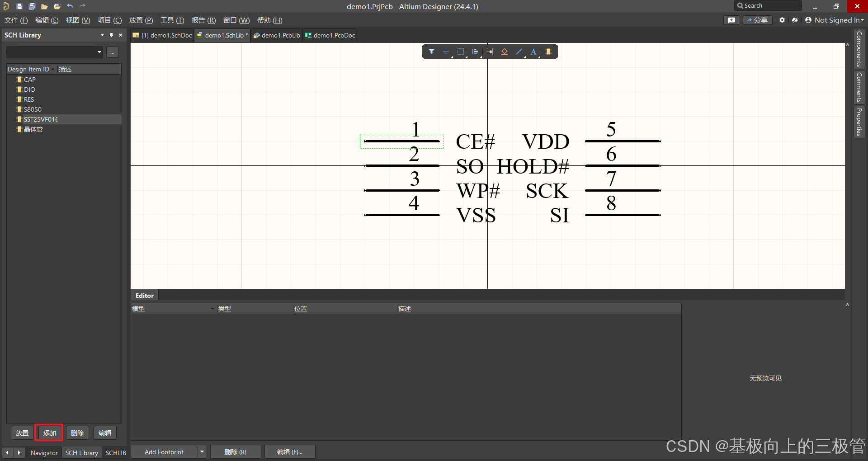Click the Redo arrow icon

point(82,6)
